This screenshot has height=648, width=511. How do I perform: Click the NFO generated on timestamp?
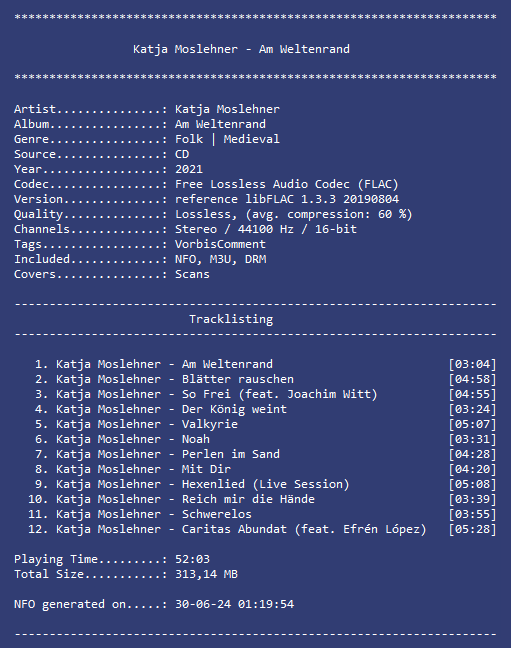pyautogui.click(x=234, y=604)
